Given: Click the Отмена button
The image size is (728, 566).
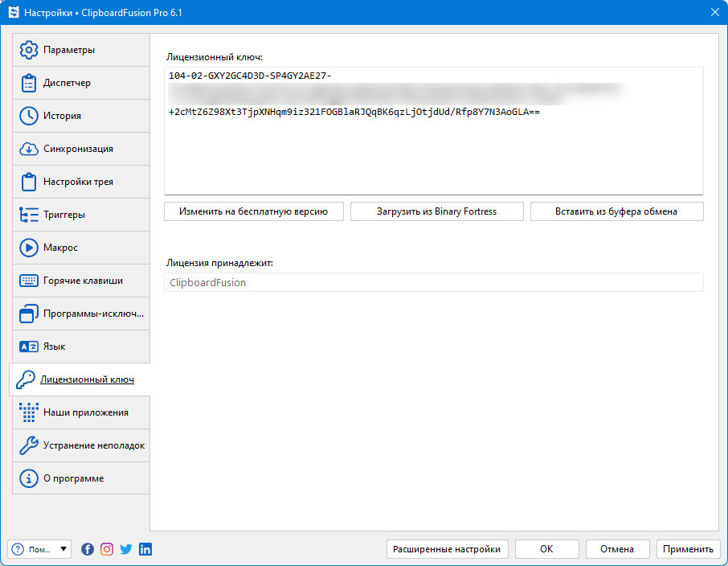Looking at the screenshot, I should [617, 549].
